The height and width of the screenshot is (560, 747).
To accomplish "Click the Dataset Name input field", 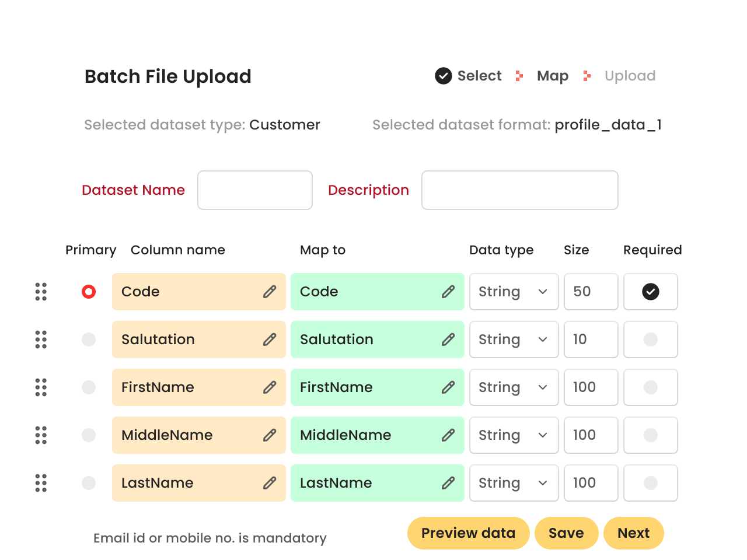I will [255, 190].
